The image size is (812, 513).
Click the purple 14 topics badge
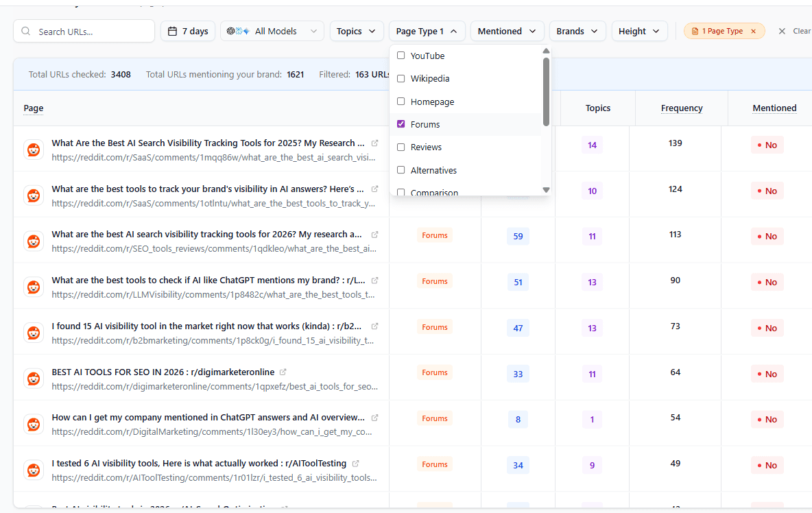pyautogui.click(x=592, y=145)
